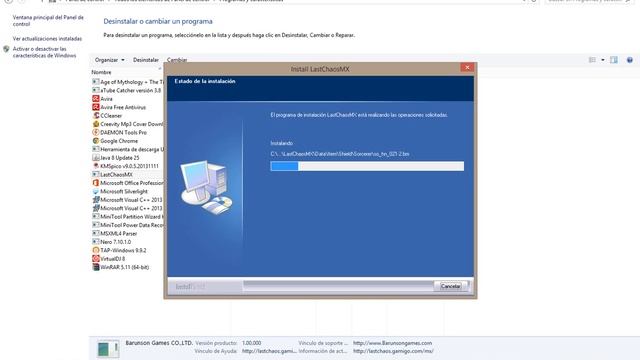Select Herramienta de descarga entry
Viewport: 640px width, 360px height.
point(127,149)
